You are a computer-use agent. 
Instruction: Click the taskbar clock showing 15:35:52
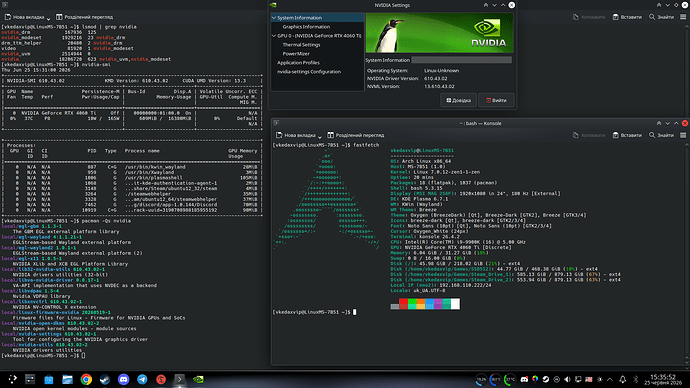coord(663,377)
